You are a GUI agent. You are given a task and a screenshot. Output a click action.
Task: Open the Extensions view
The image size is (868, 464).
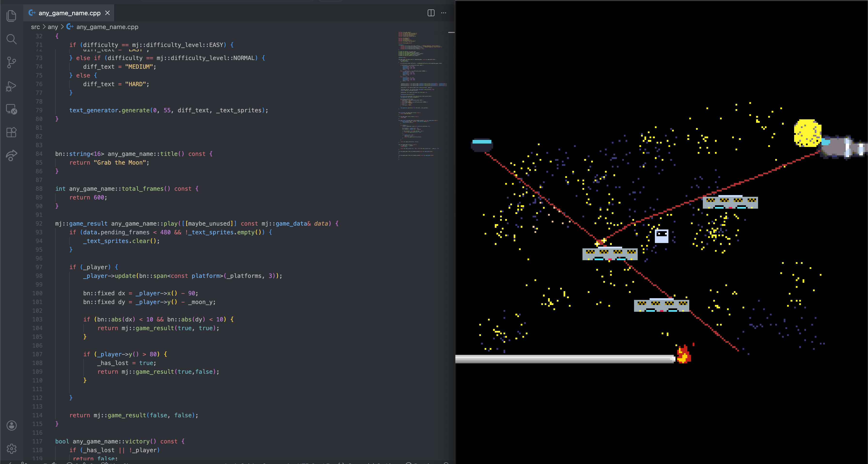pos(11,132)
